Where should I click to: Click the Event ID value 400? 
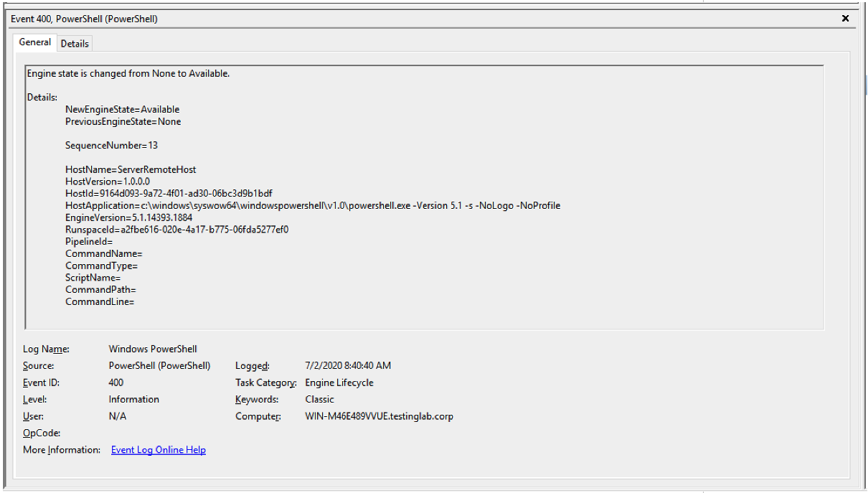pos(116,382)
